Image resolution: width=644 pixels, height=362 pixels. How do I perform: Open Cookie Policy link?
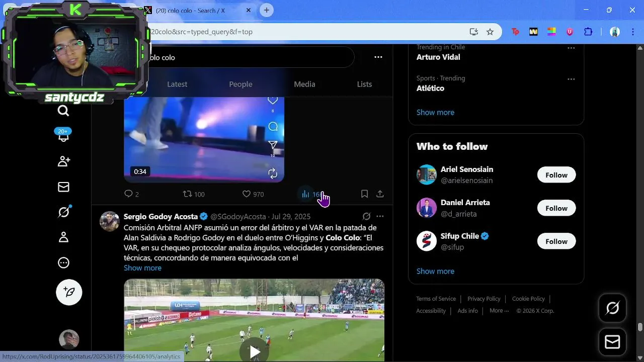click(528, 299)
